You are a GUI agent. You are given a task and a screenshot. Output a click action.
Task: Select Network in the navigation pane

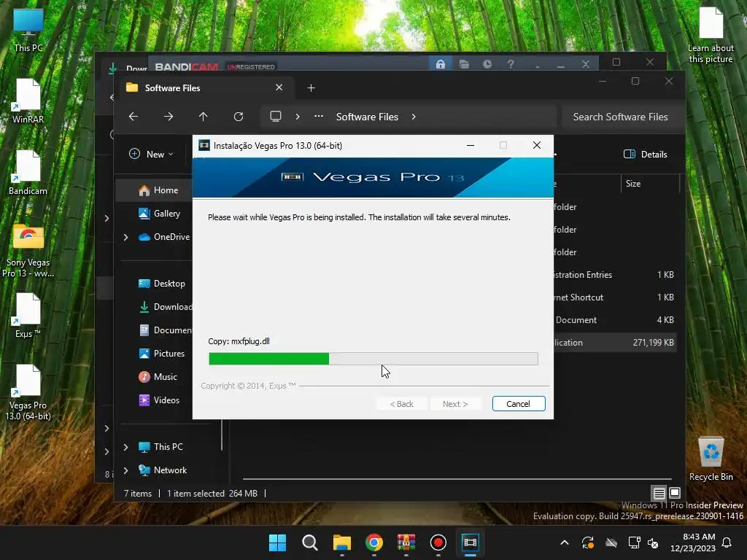pyautogui.click(x=163, y=470)
